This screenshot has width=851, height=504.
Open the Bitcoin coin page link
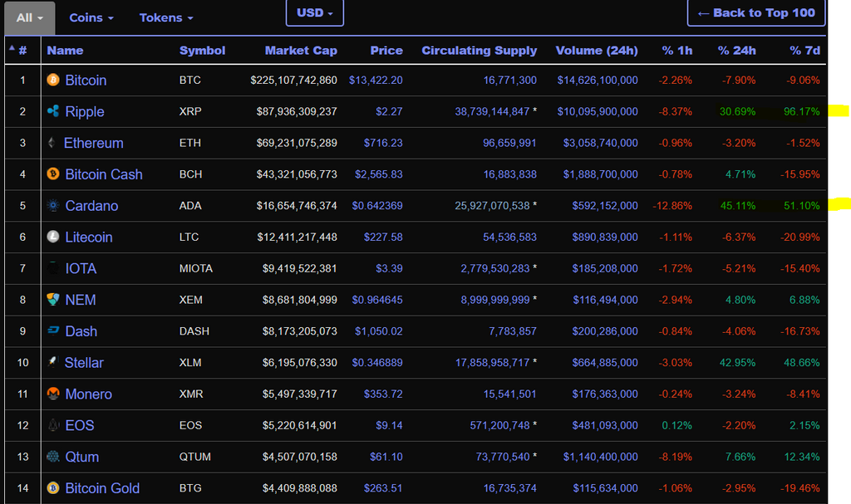86,81
